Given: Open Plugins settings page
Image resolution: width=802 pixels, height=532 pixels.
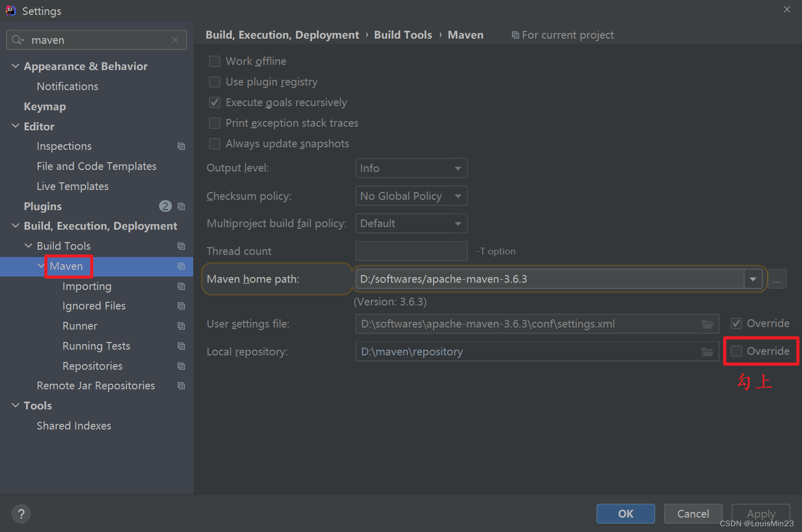Looking at the screenshot, I should (43, 207).
